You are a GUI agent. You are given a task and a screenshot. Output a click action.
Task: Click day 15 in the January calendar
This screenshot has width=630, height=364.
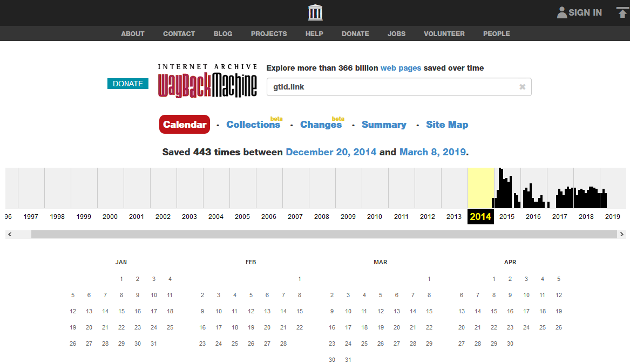(x=121, y=311)
